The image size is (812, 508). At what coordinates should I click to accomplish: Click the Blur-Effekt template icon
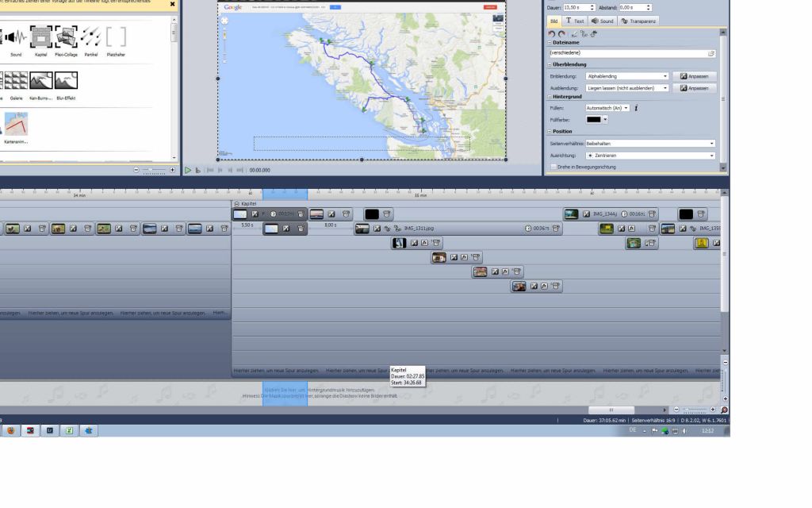coord(65,81)
